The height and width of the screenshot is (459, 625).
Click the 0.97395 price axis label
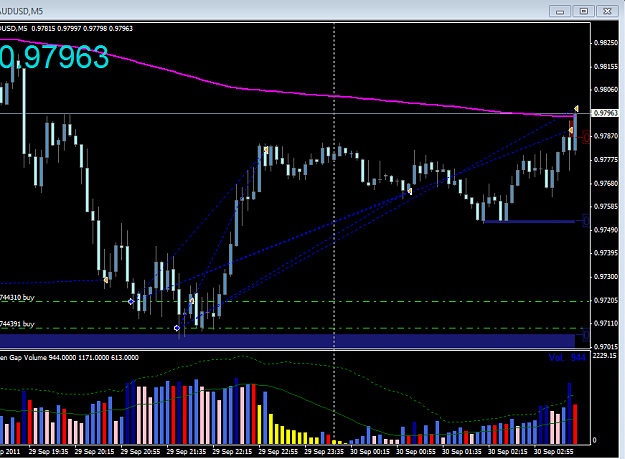[606, 253]
